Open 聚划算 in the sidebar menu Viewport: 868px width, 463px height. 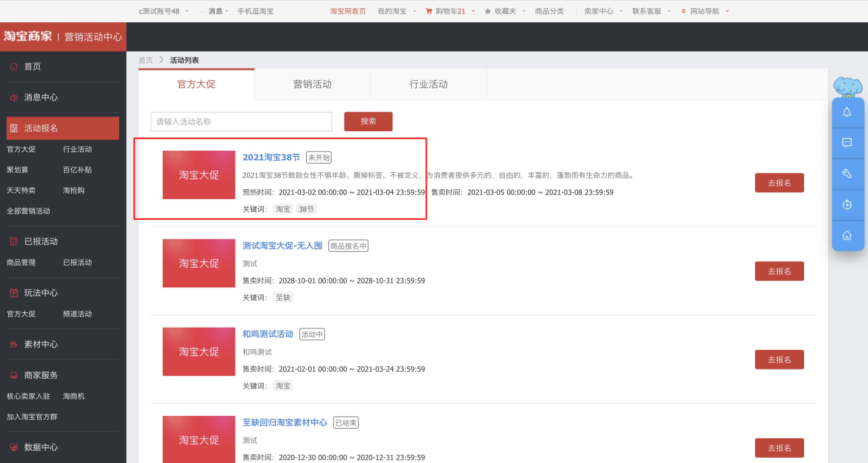click(x=17, y=170)
